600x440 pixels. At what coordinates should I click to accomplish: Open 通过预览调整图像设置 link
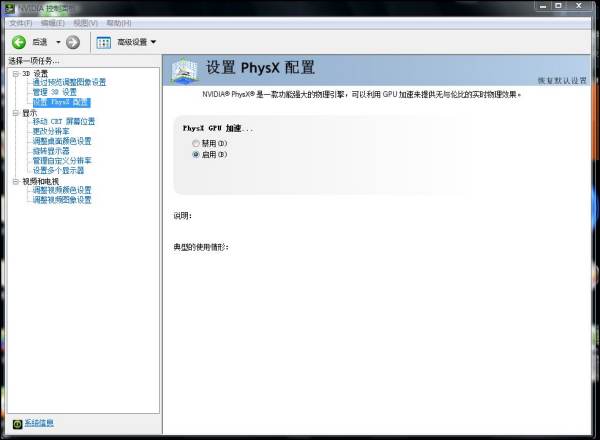pyautogui.click(x=69, y=82)
